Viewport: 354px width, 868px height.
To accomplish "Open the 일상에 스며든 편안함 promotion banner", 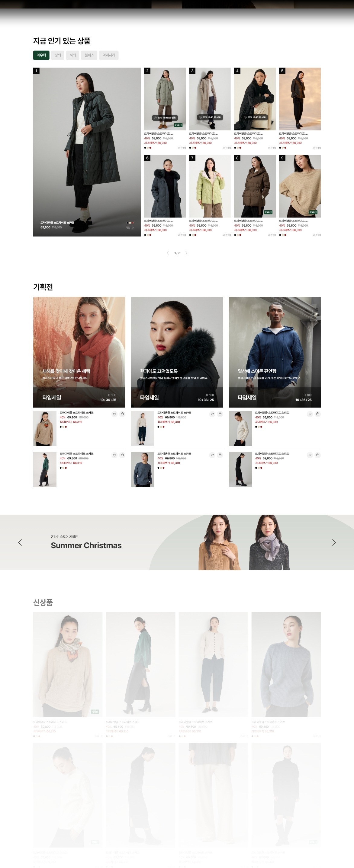I will 275,352.
